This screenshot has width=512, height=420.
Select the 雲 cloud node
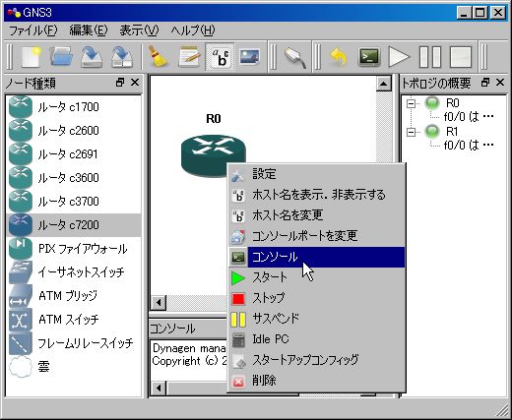(74, 367)
